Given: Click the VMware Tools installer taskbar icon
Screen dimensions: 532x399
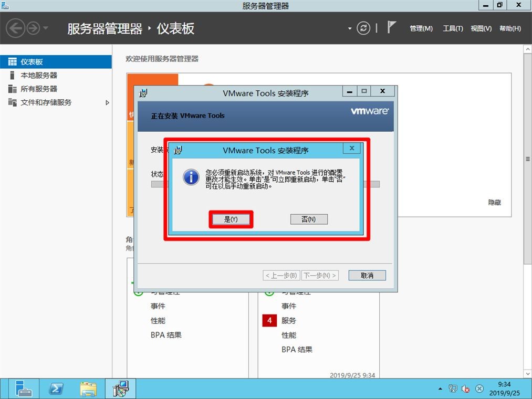Looking at the screenshot, I should [x=120, y=389].
